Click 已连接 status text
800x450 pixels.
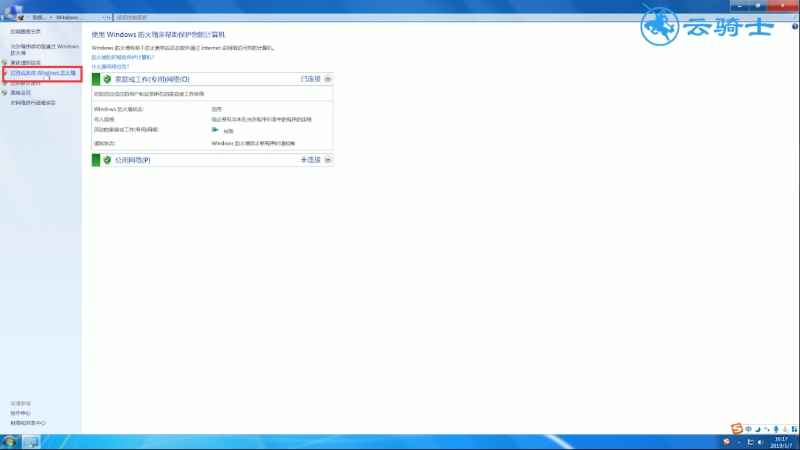(310, 79)
